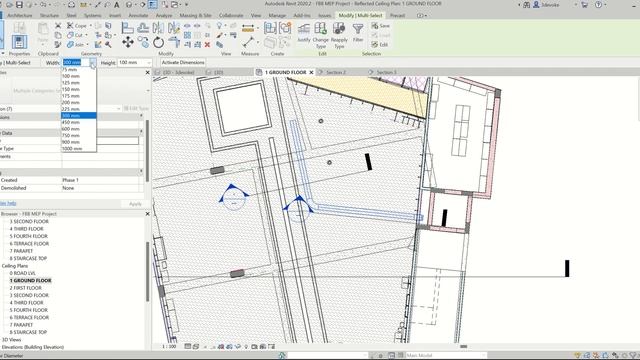Switch to the Section 2 view tab
This screenshot has height=360, width=640.
336,72
